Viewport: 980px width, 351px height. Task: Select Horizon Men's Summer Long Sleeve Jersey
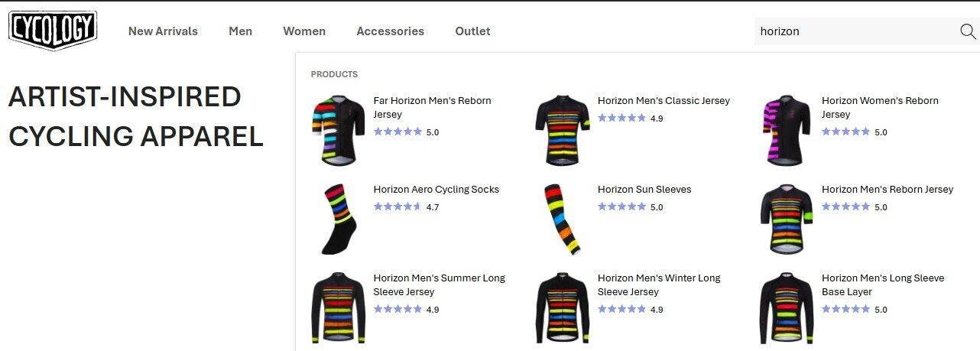pos(440,284)
